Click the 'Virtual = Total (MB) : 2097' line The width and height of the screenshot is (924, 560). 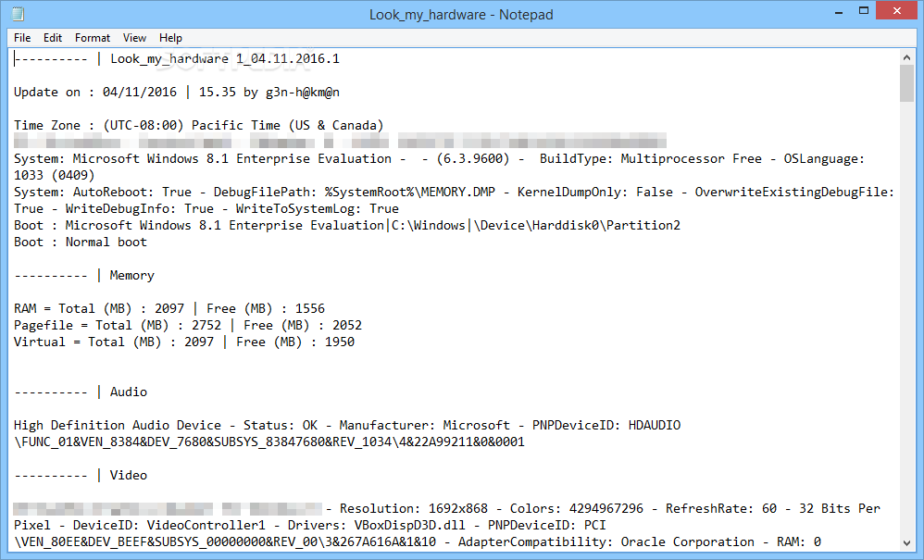click(114, 342)
